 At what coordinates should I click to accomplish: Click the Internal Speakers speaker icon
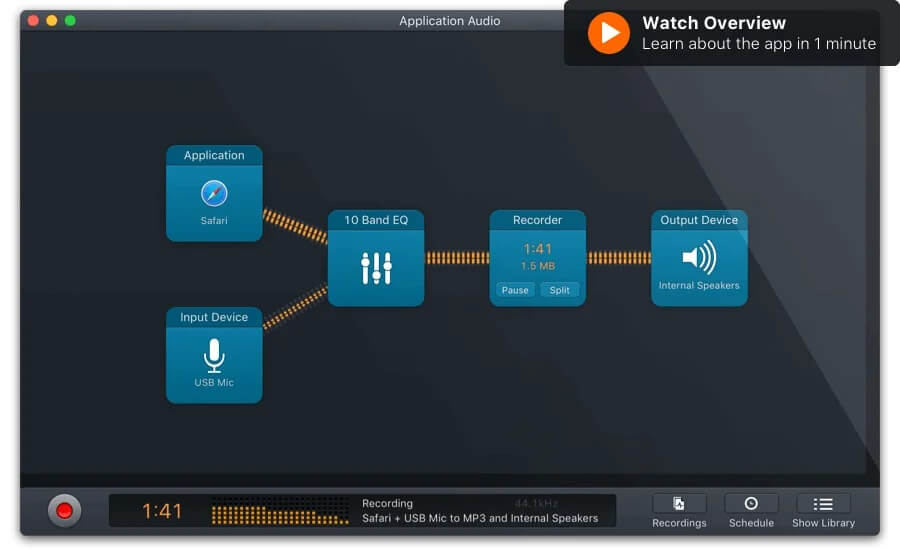tap(699, 257)
